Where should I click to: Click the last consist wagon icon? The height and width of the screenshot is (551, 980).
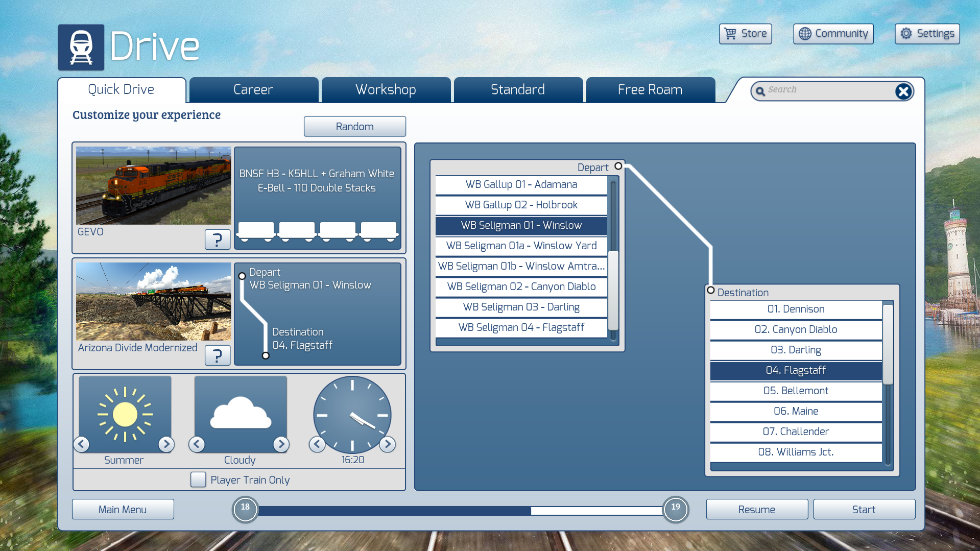(x=379, y=231)
